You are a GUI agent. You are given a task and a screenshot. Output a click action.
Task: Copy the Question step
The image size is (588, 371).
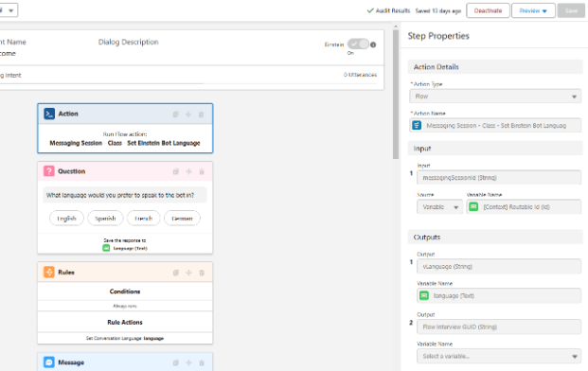click(175, 171)
